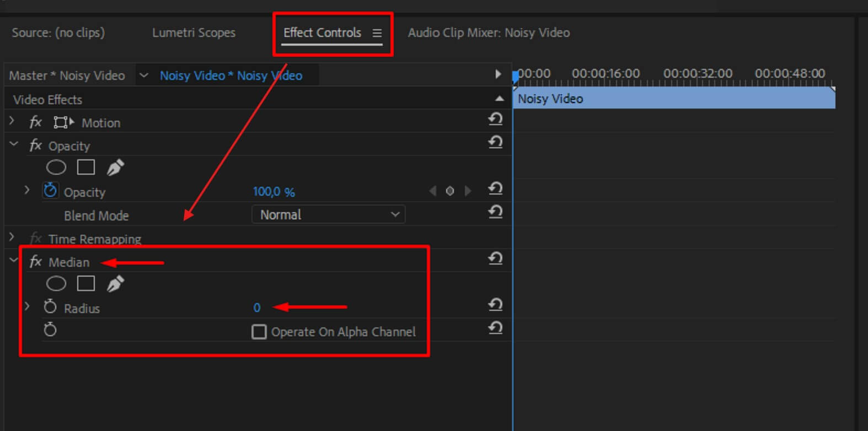Click timeline ruler at 00:00:16:00
868x431 pixels.
click(606, 74)
